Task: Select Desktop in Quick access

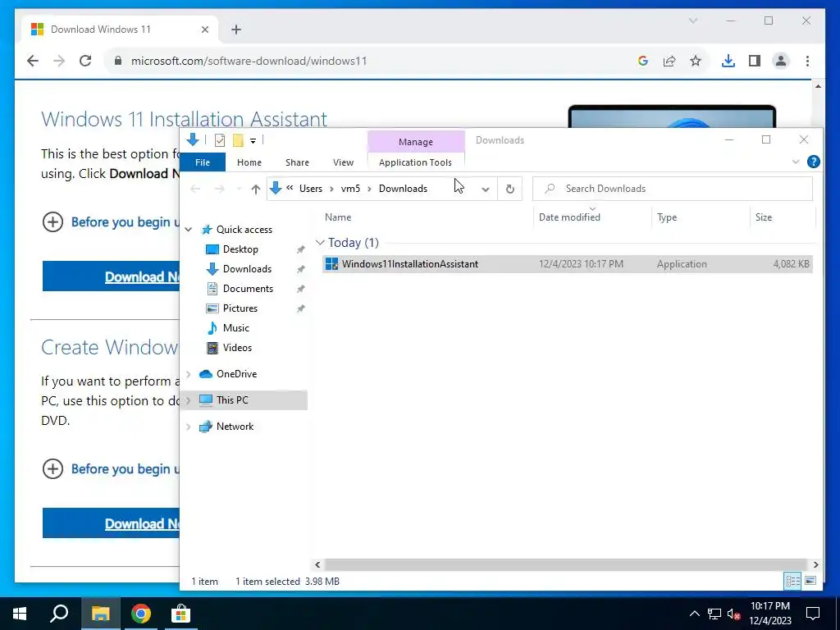Action: [240, 249]
